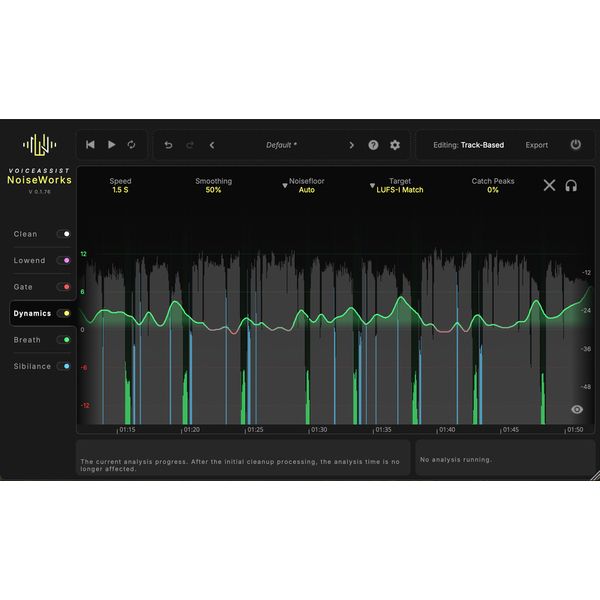Undo the last change
The image size is (600, 600).
(168, 145)
